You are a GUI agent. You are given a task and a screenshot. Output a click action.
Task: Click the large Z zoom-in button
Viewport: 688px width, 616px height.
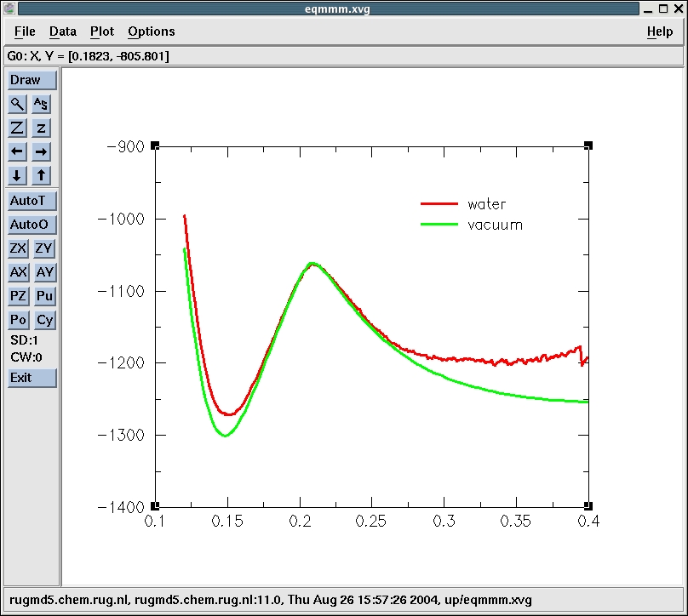click(x=18, y=128)
